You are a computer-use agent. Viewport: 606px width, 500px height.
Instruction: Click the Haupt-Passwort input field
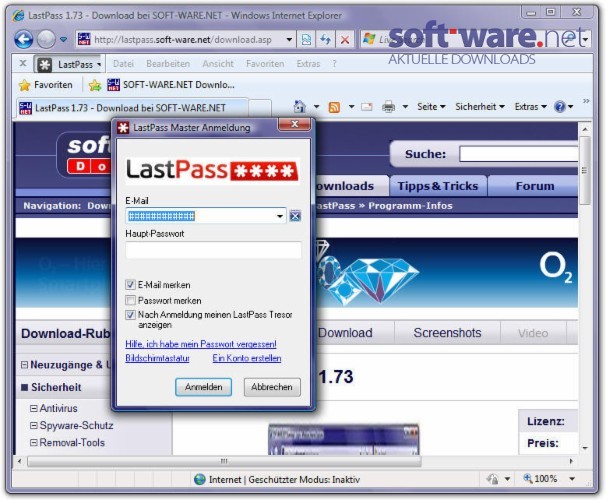tap(213, 250)
